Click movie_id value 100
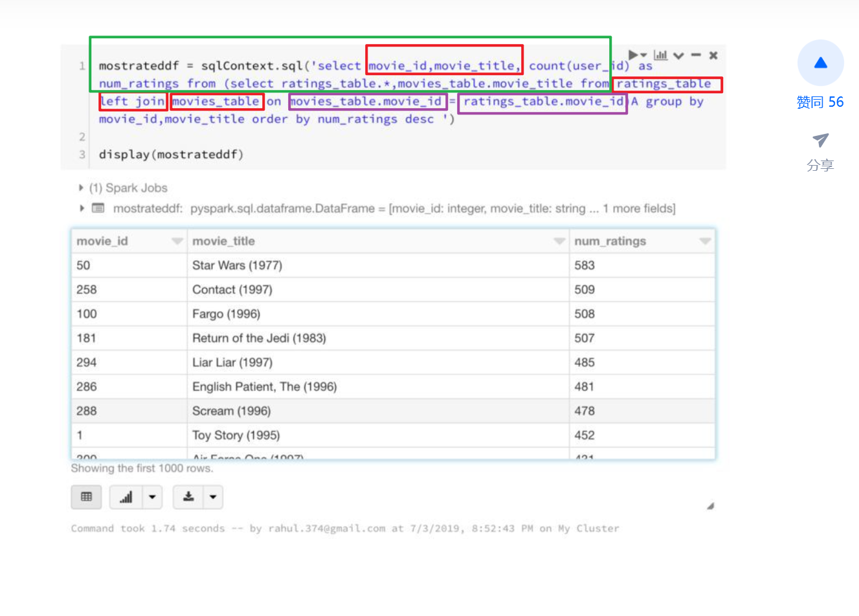This screenshot has height=616, width=859. (x=87, y=314)
